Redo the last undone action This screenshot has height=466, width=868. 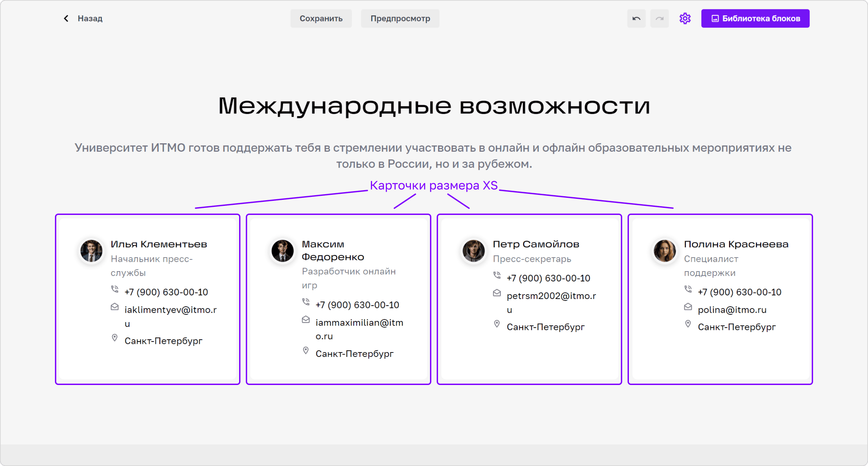(x=659, y=18)
